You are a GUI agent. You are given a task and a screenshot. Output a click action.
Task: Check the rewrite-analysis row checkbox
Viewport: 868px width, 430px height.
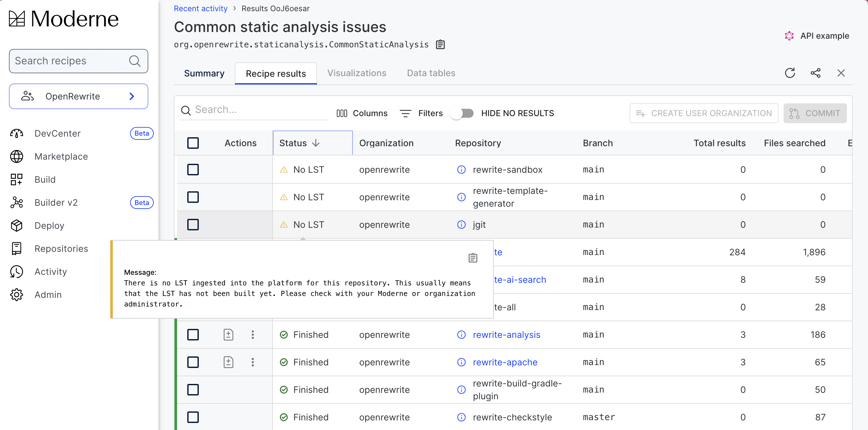pos(193,335)
